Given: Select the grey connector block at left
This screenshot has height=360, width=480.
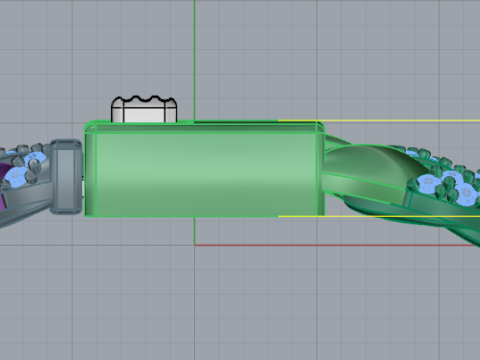Looking at the screenshot, I should (x=66, y=177).
